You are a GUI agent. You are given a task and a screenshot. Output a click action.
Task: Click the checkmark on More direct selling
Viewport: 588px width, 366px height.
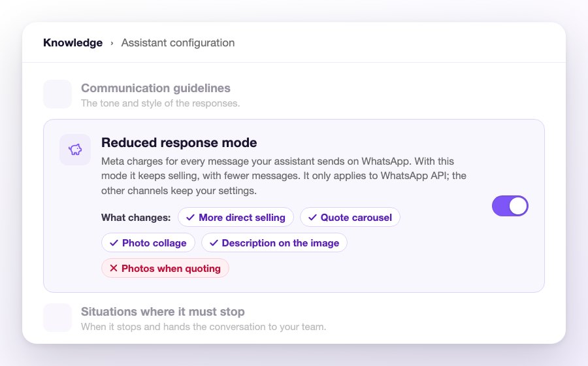coord(191,218)
